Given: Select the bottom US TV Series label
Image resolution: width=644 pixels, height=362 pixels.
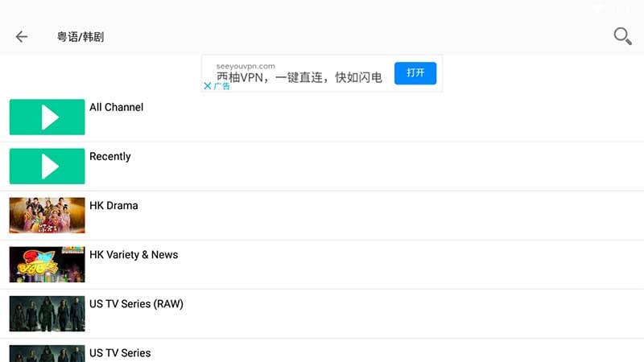Looking at the screenshot, I should pyautogui.click(x=120, y=353).
